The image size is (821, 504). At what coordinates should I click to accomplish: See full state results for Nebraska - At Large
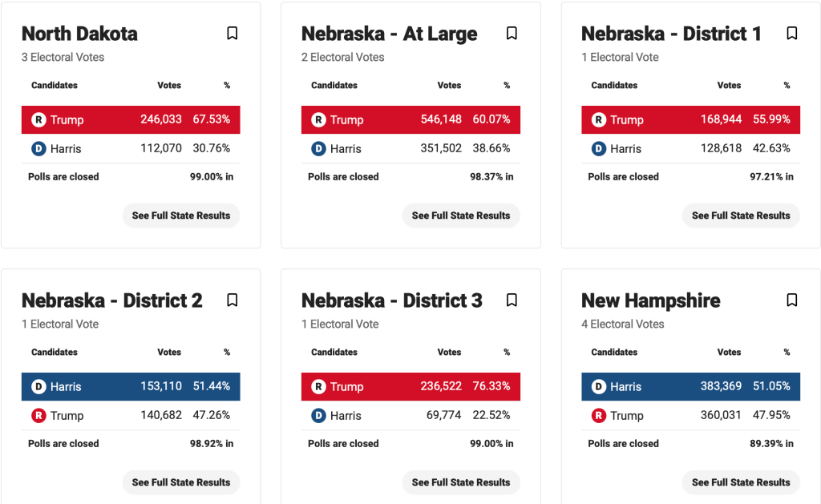461,216
